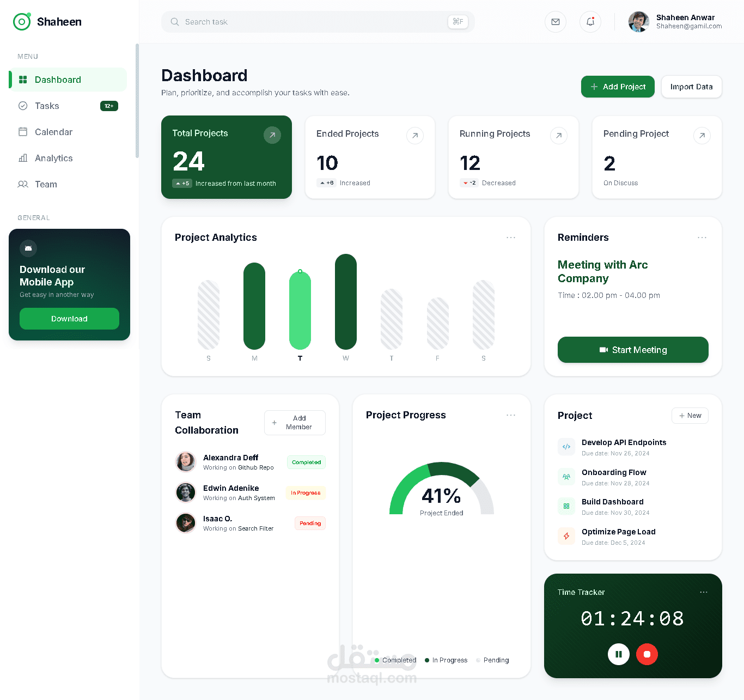Image resolution: width=744 pixels, height=700 pixels.
Task: Click the 41% progress gauge
Action: (442, 489)
